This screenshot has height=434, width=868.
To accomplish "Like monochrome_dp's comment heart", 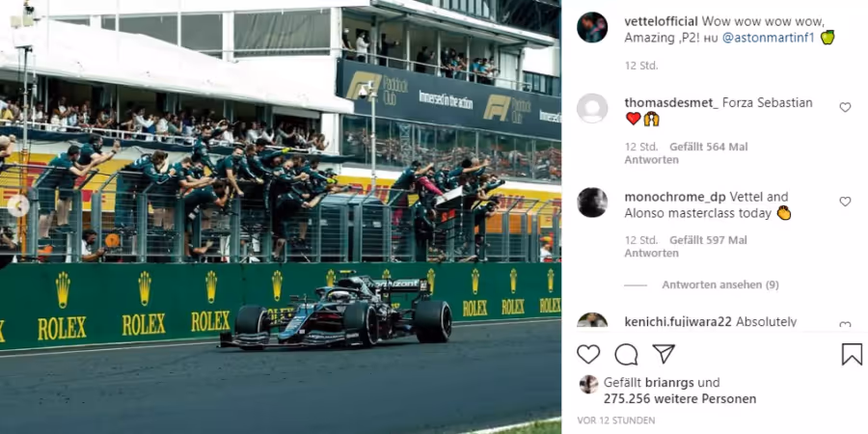I will click(x=845, y=202).
